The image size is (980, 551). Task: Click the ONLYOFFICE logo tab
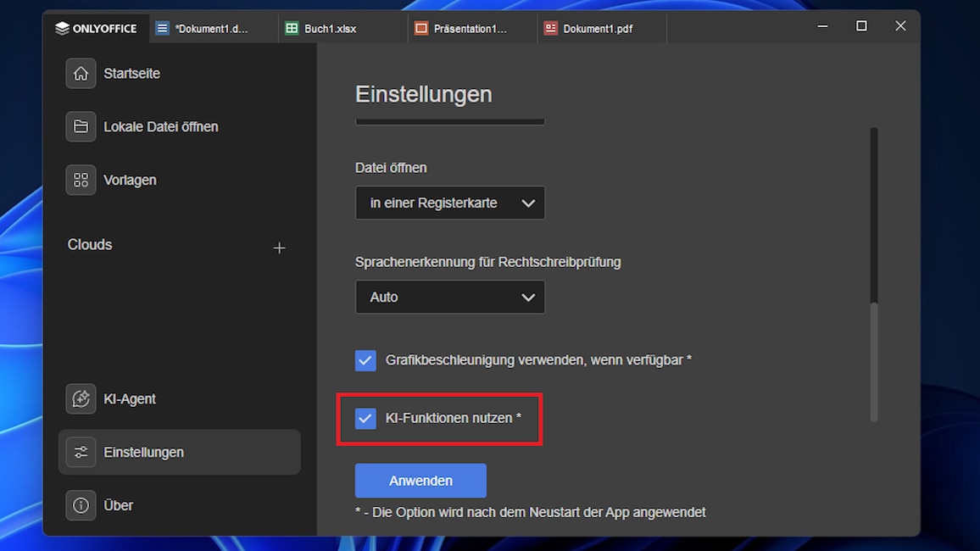click(96, 28)
